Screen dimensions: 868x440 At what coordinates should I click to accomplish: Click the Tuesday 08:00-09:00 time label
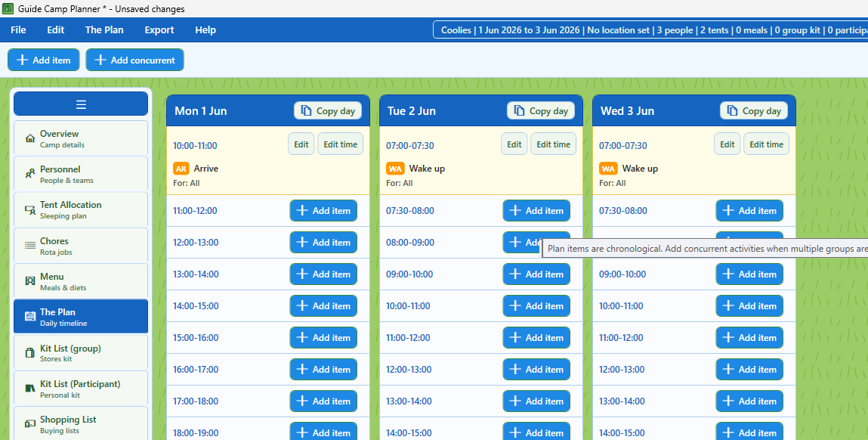(410, 242)
